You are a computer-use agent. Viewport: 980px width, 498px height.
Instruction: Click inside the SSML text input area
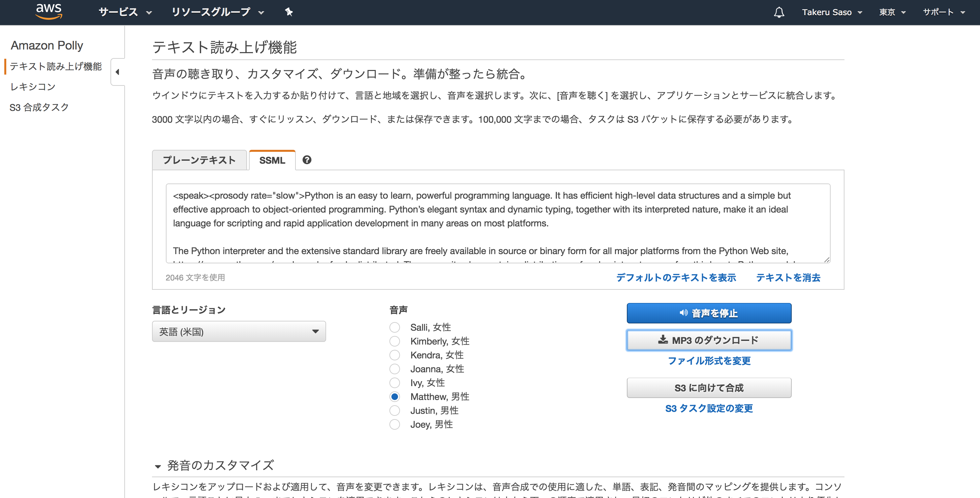pyautogui.click(x=498, y=223)
